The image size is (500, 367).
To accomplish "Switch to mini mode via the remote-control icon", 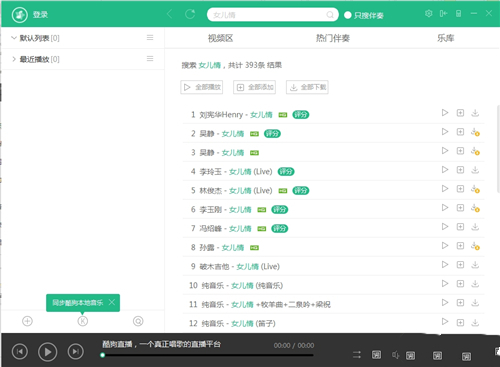I will pyautogui.click(x=459, y=13).
